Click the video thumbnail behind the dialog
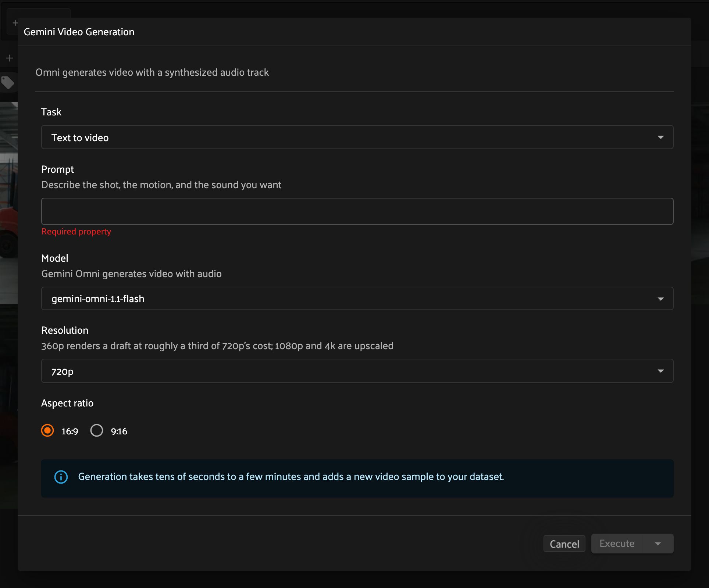Image resolution: width=709 pixels, height=588 pixels. pyautogui.click(x=9, y=203)
